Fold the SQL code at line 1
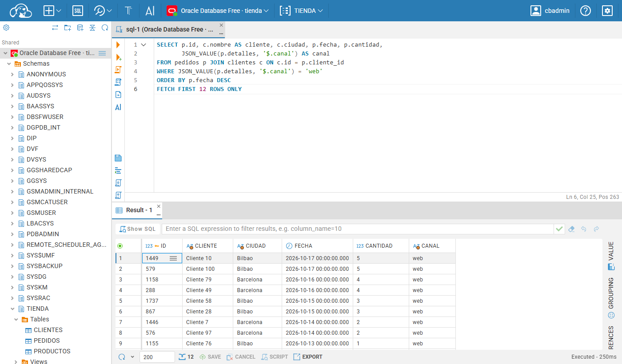Viewport: 622px width, 364px height. tap(144, 45)
